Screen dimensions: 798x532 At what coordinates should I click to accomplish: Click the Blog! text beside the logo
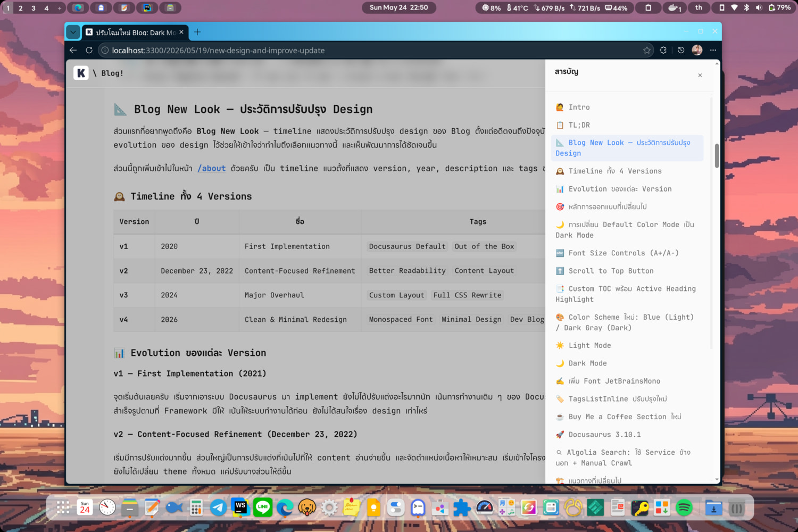tap(112, 73)
